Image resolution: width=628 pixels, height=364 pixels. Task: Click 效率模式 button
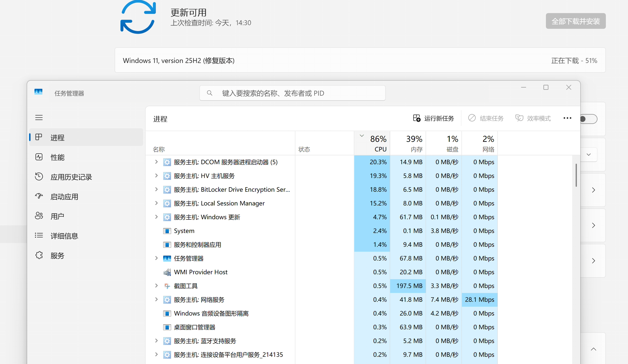point(533,118)
